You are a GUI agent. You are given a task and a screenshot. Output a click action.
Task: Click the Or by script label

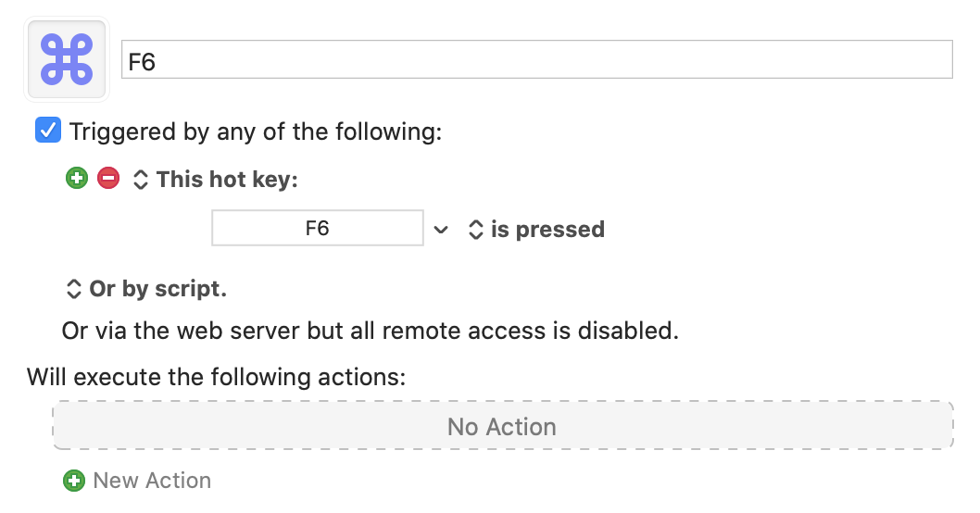coord(158,289)
